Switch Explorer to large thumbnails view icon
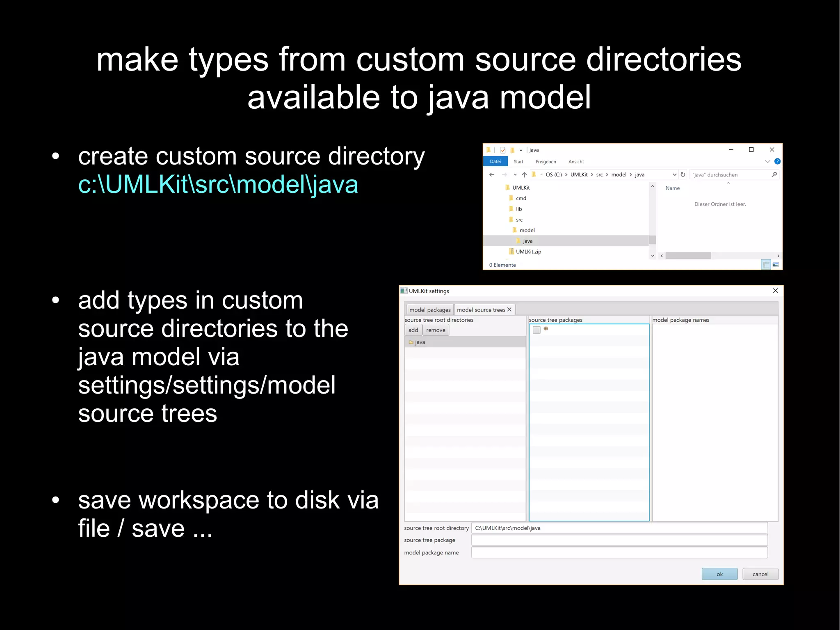 pyautogui.click(x=776, y=265)
